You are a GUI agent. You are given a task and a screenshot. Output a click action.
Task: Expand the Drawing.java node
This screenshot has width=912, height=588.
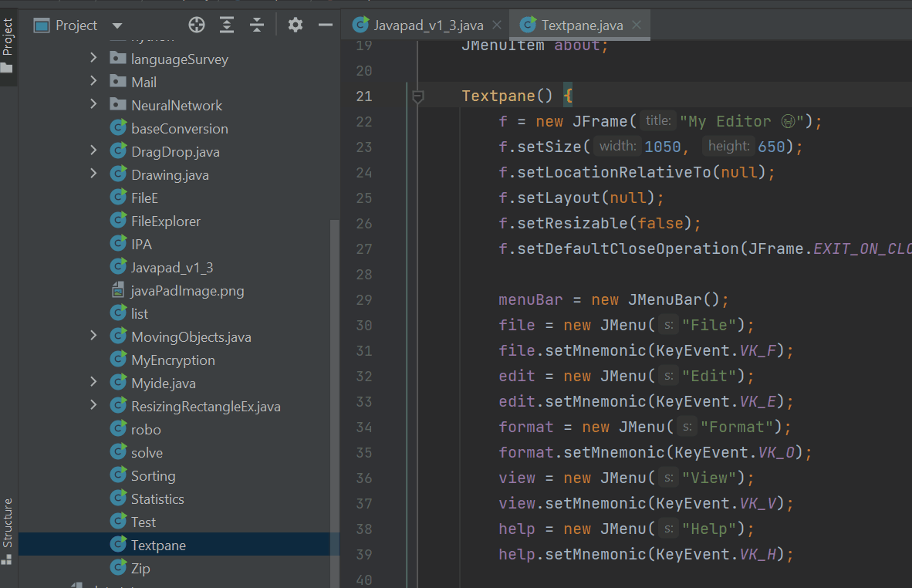[x=93, y=174]
